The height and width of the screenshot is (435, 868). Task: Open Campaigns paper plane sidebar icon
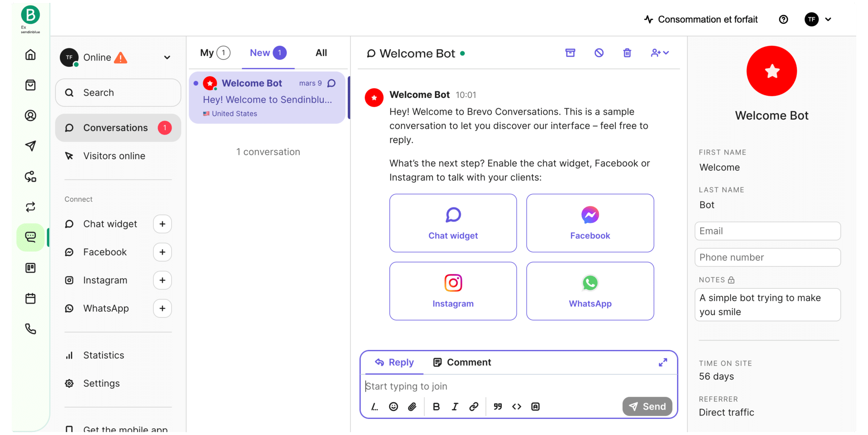click(31, 146)
